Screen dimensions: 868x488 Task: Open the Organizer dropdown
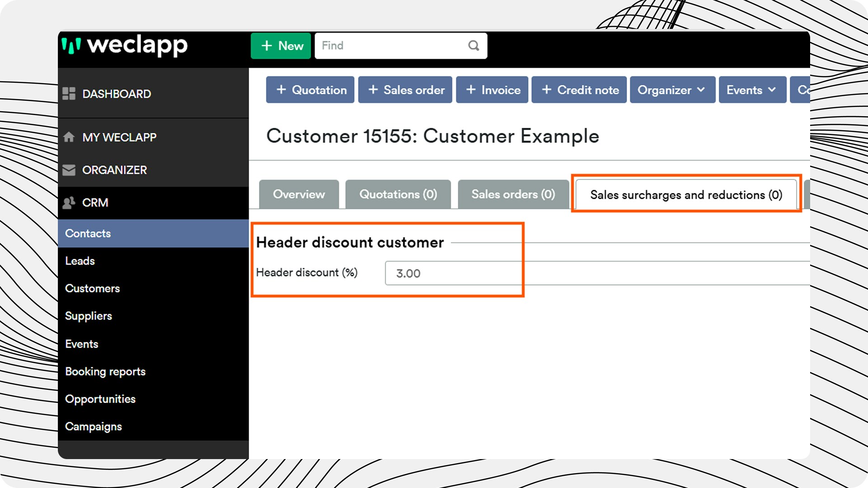[673, 90]
